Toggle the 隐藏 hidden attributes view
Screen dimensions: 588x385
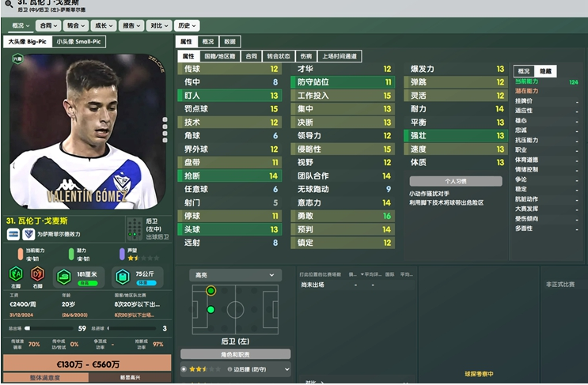[x=545, y=71]
